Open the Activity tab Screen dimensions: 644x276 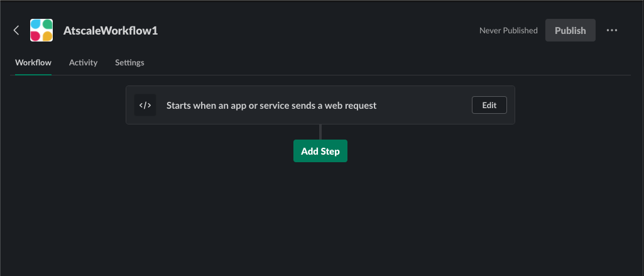tap(84, 62)
